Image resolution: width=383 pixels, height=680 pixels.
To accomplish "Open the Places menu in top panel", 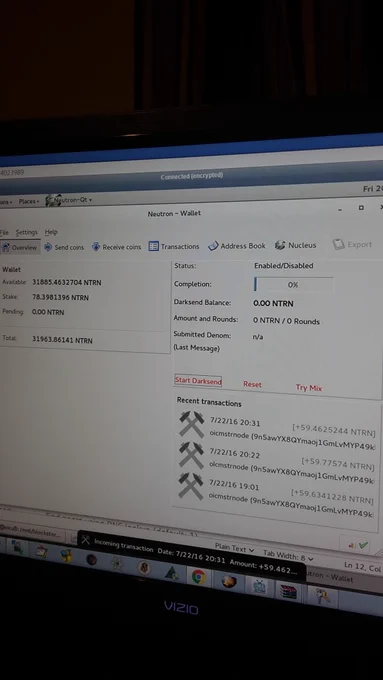I will click(29, 202).
